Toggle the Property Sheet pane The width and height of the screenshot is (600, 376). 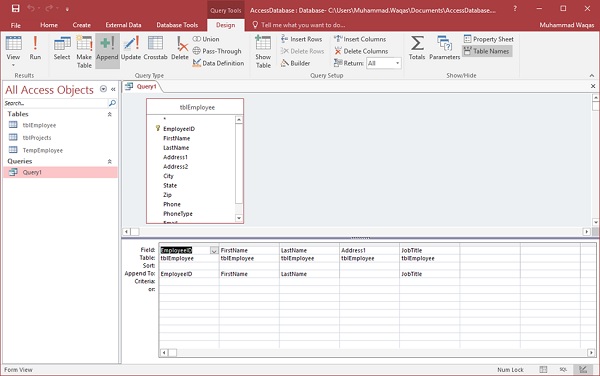489,39
